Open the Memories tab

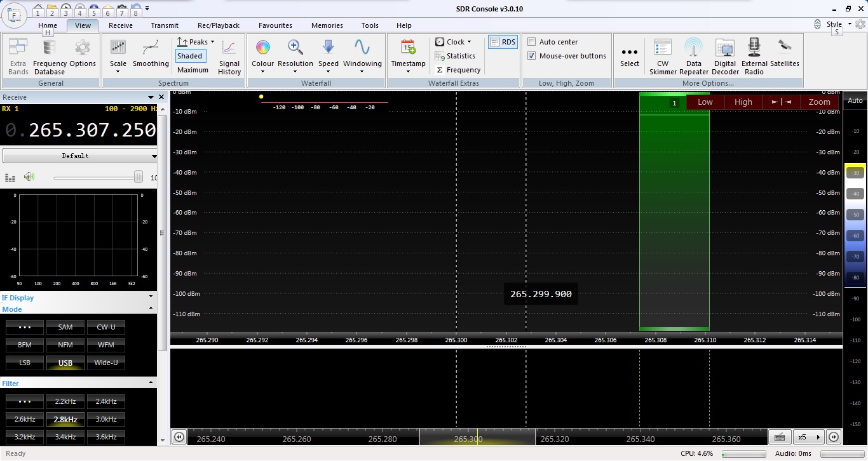[327, 25]
